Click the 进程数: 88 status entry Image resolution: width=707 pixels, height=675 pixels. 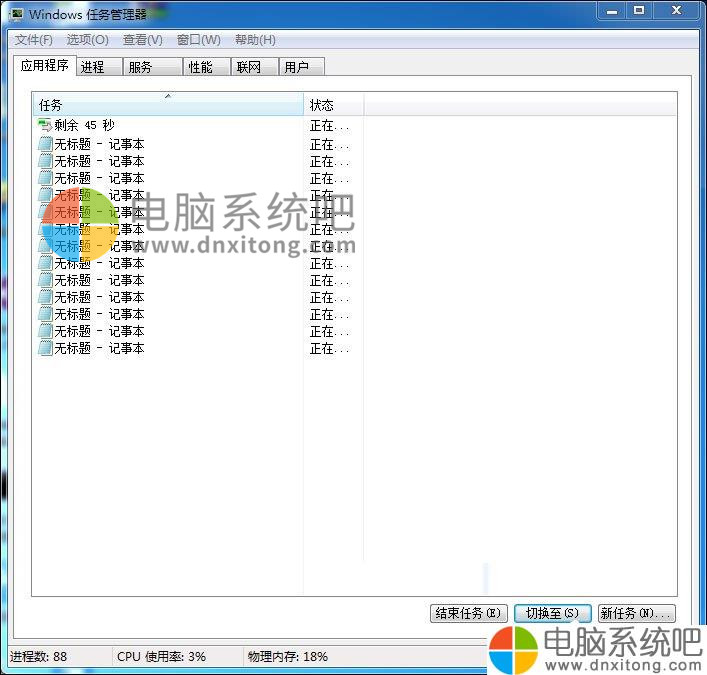coord(38,657)
